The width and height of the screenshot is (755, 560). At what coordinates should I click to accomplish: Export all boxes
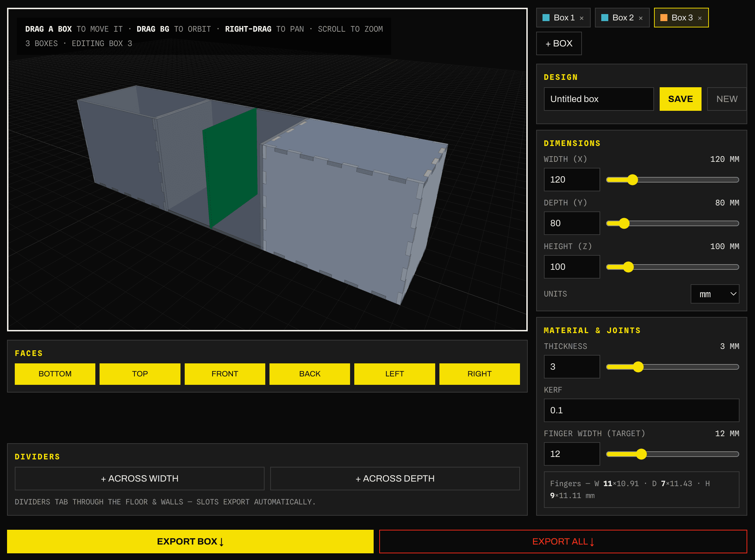coord(563,541)
